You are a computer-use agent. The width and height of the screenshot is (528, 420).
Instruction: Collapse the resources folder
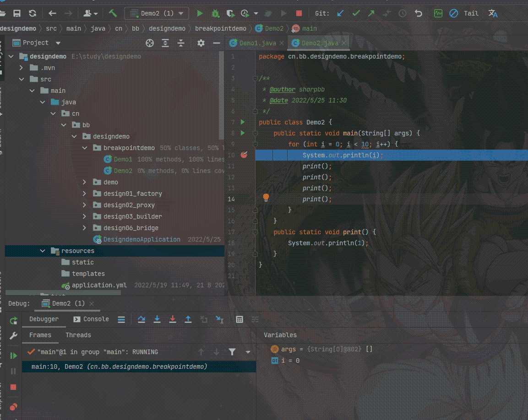point(43,251)
